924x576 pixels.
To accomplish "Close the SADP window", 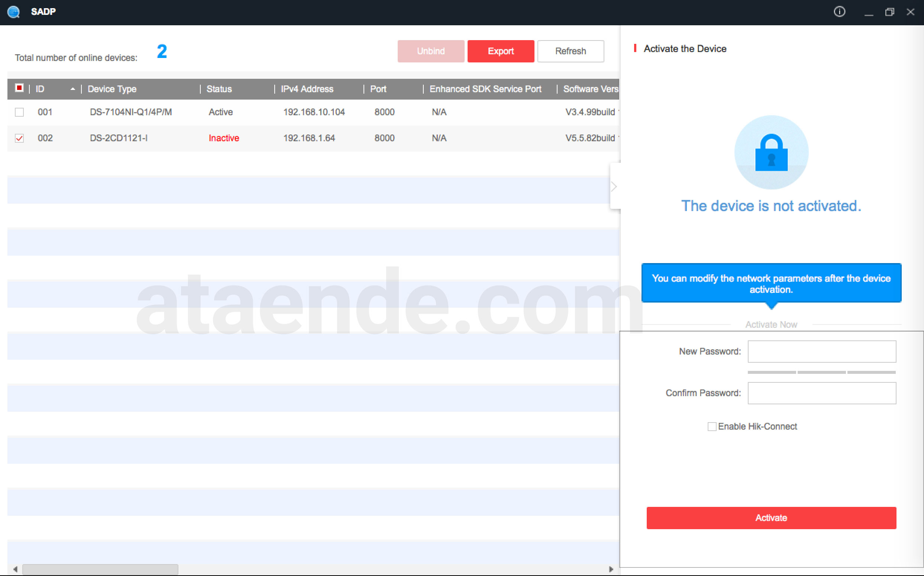I will pyautogui.click(x=910, y=12).
